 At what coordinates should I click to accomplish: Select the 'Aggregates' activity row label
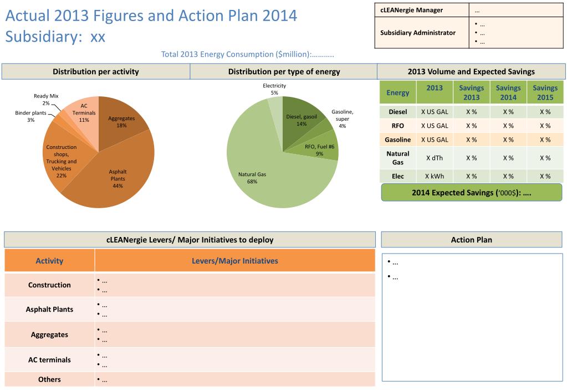pyautogui.click(x=49, y=335)
